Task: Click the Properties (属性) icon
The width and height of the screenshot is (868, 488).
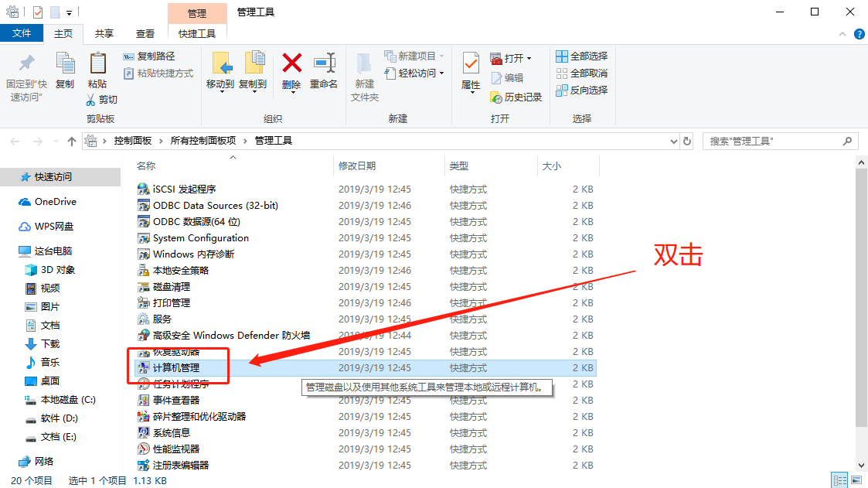Action: pyautogui.click(x=471, y=63)
